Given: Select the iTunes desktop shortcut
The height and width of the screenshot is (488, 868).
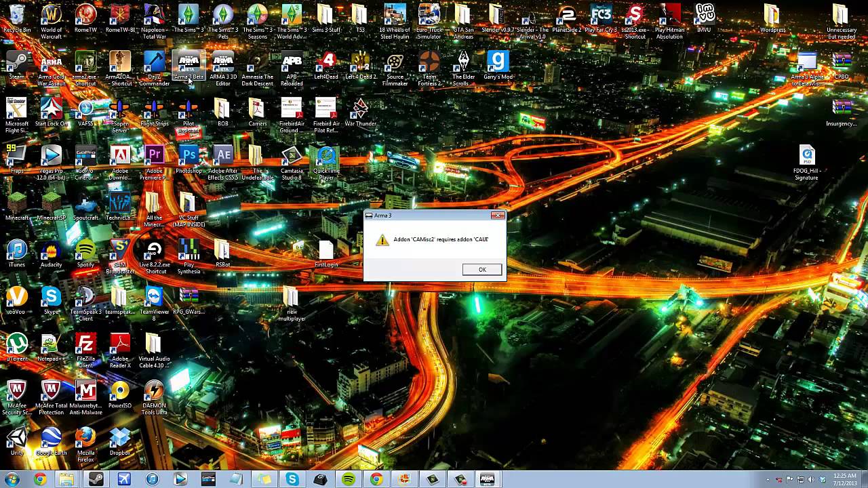Looking at the screenshot, I should pos(17,253).
